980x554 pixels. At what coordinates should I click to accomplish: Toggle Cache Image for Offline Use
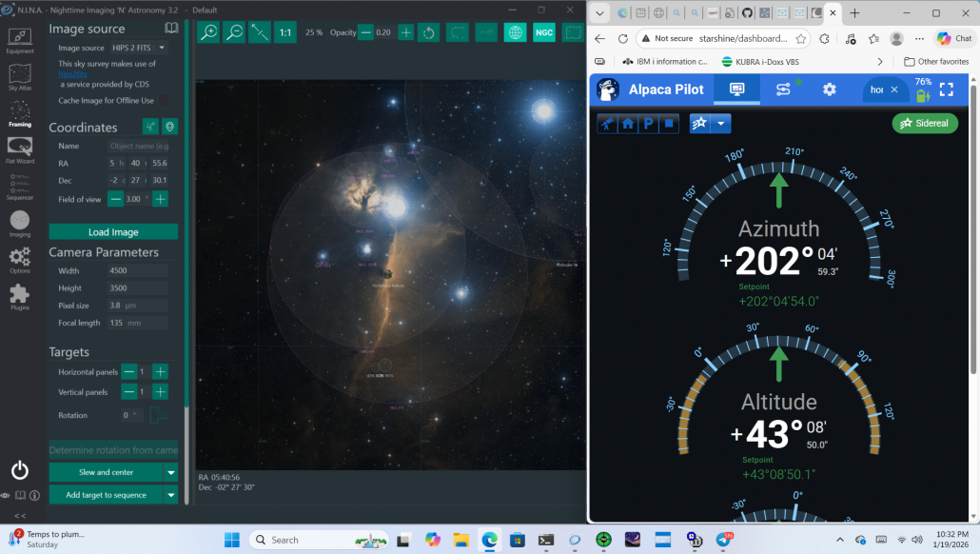pos(163,100)
